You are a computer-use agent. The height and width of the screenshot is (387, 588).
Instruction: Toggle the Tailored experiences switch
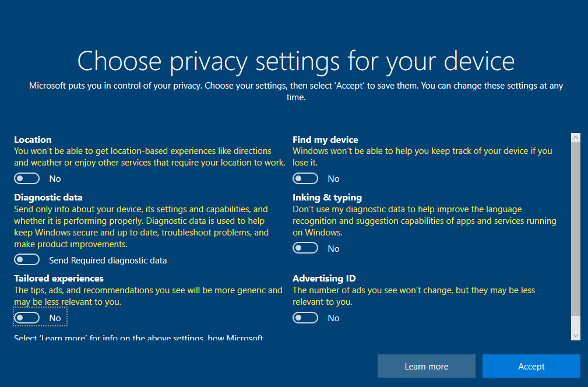pos(27,318)
